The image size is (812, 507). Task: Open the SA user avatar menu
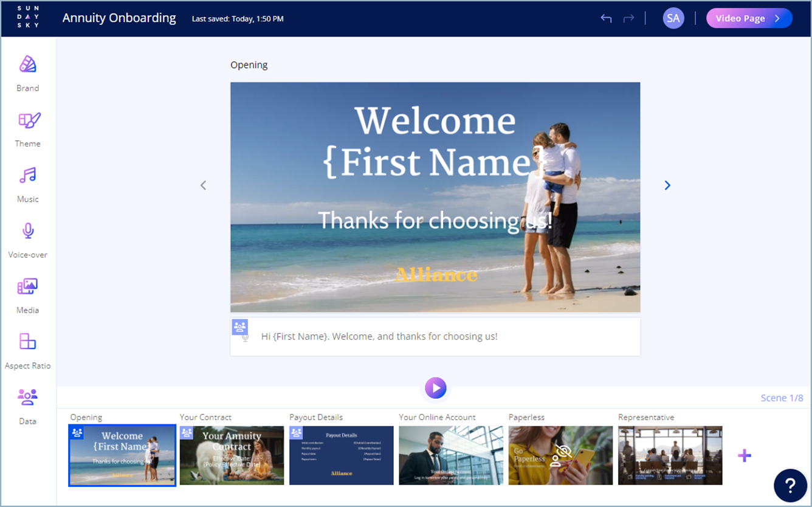click(x=673, y=18)
